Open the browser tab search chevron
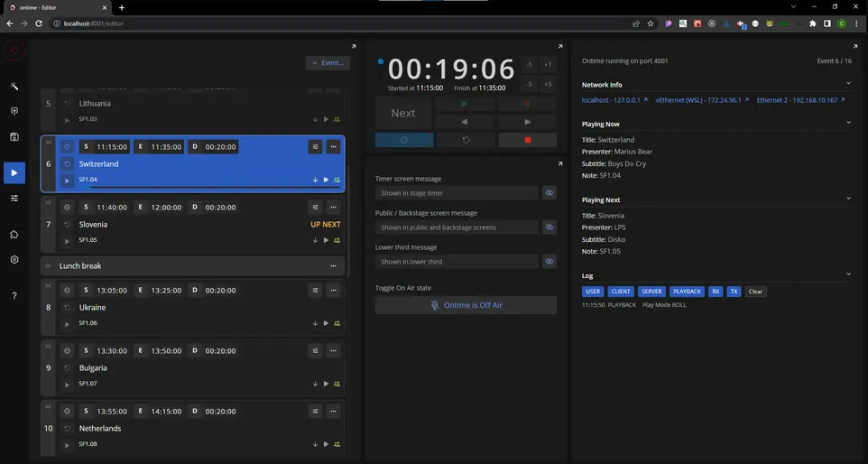 click(x=793, y=7)
